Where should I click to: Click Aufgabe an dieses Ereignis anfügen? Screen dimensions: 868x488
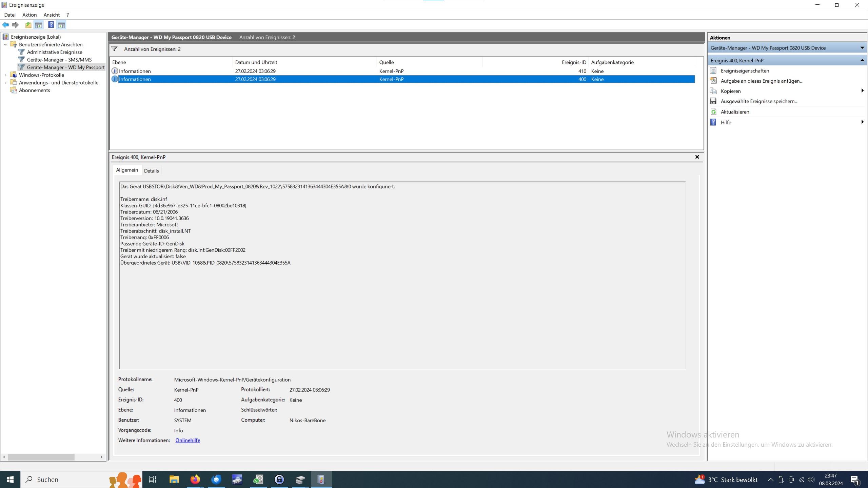(761, 81)
